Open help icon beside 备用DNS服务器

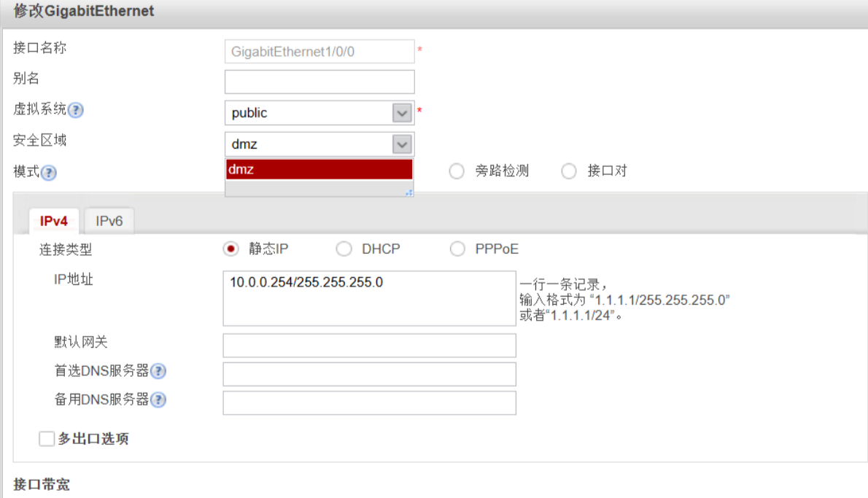click(158, 400)
